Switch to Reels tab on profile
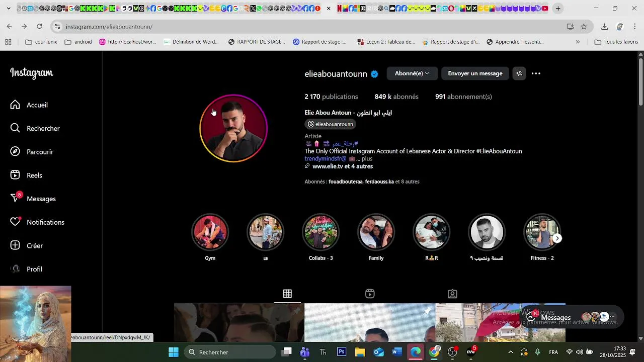The image size is (644, 362). [370, 294]
